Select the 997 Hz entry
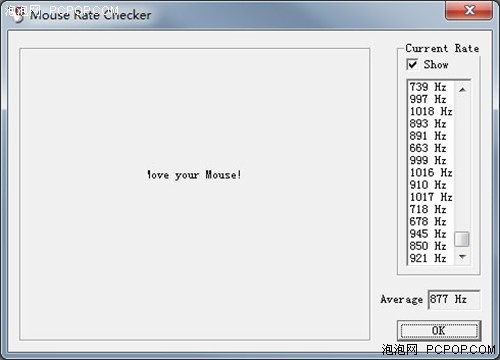The height and width of the screenshot is (360, 500). click(430, 99)
